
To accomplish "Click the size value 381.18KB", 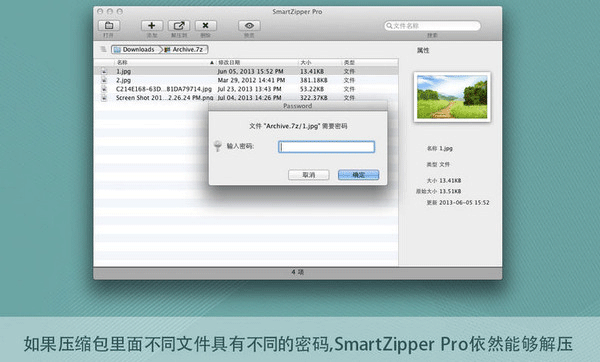I will point(313,80).
